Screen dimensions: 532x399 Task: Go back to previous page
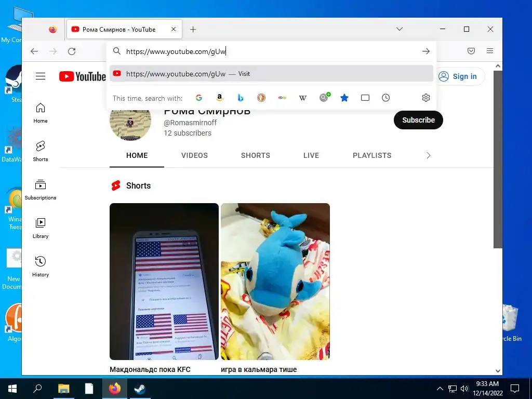[x=34, y=51]
